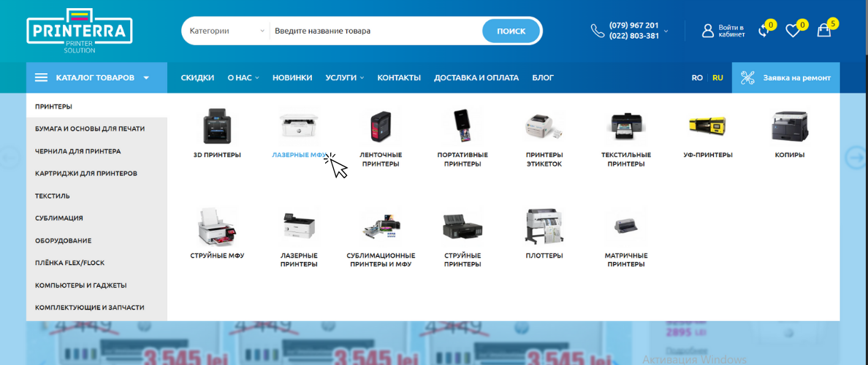Screen dimensions: 868x365
Task: Click the ПОИСК search button
Action: pos(511,31)
